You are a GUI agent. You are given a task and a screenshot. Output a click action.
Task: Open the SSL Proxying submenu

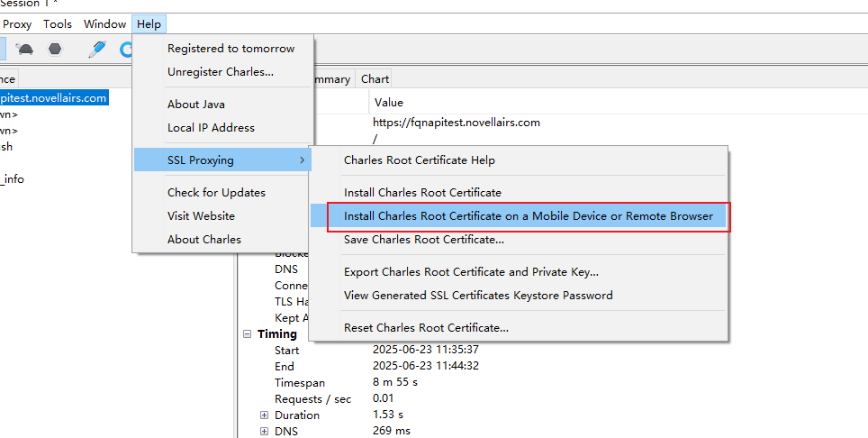(x=222, y=160)
